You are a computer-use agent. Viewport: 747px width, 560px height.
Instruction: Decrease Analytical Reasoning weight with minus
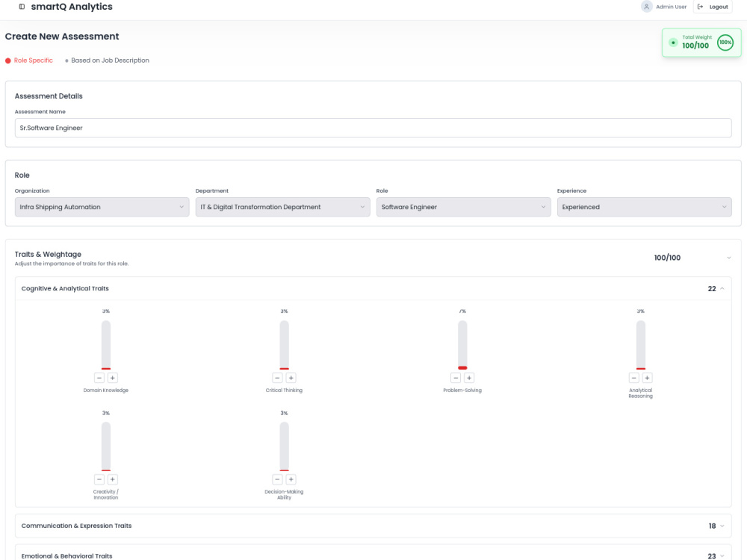pos(633,378)
